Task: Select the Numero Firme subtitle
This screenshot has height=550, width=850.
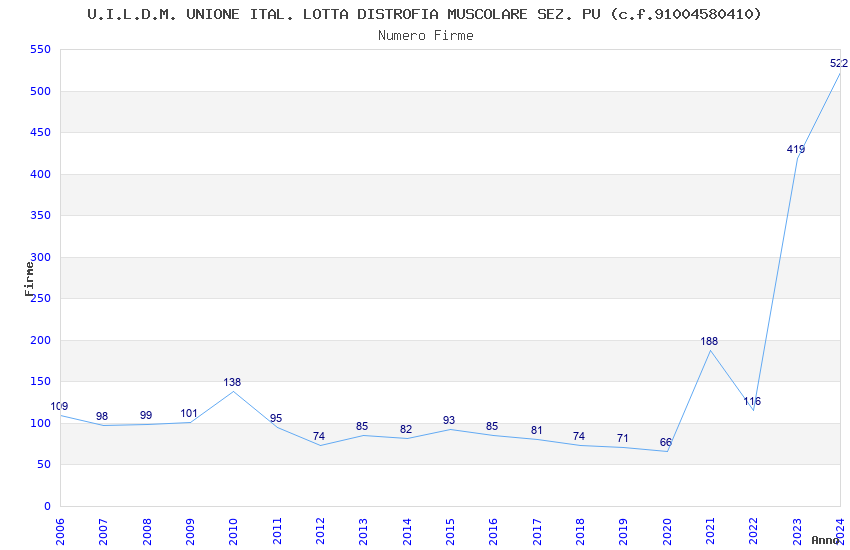Action: 425,35
